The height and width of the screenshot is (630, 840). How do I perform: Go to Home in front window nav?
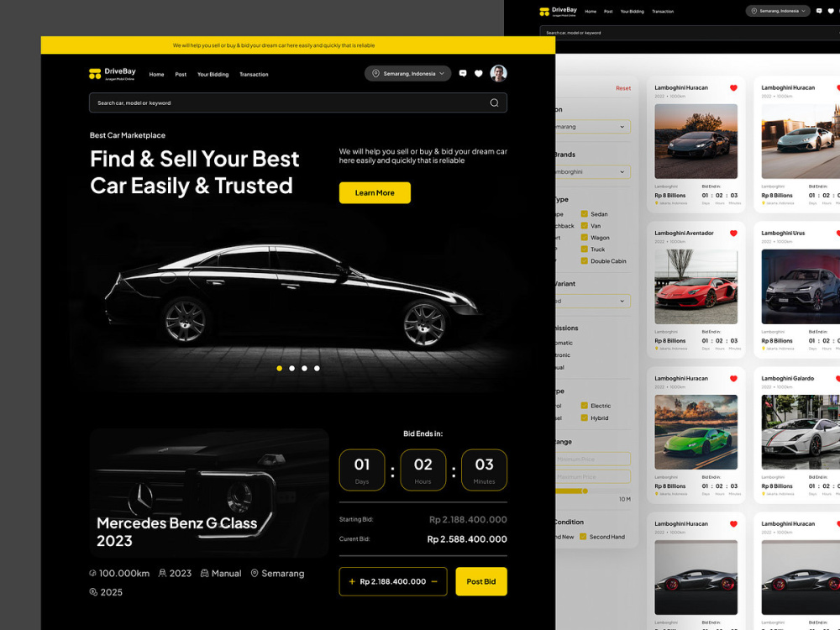(156, 75)
